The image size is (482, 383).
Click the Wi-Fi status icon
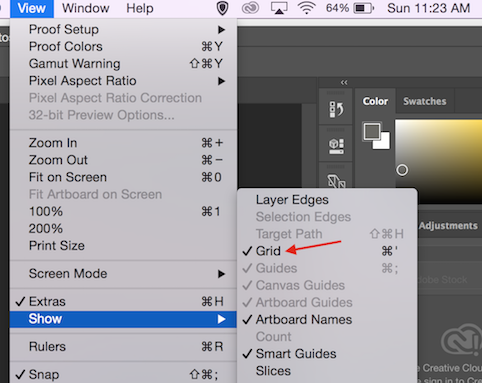tap(307, 8)
